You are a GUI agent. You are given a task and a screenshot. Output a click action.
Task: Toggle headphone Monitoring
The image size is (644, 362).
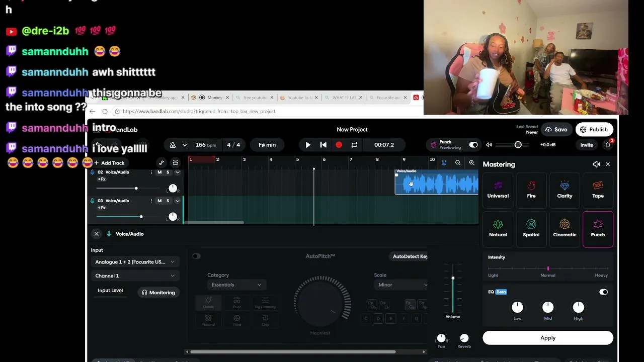tap(158, 293)
